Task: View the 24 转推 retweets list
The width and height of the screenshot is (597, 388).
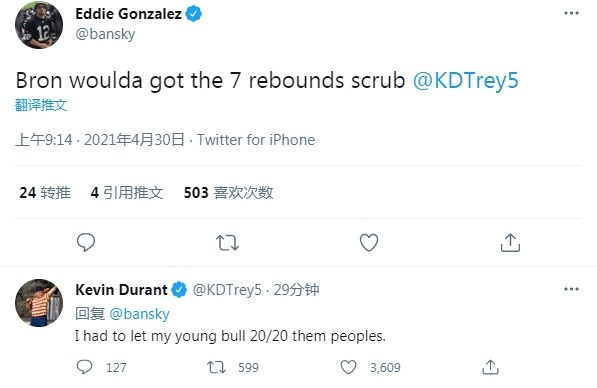Action: click(x=45, y=193)
